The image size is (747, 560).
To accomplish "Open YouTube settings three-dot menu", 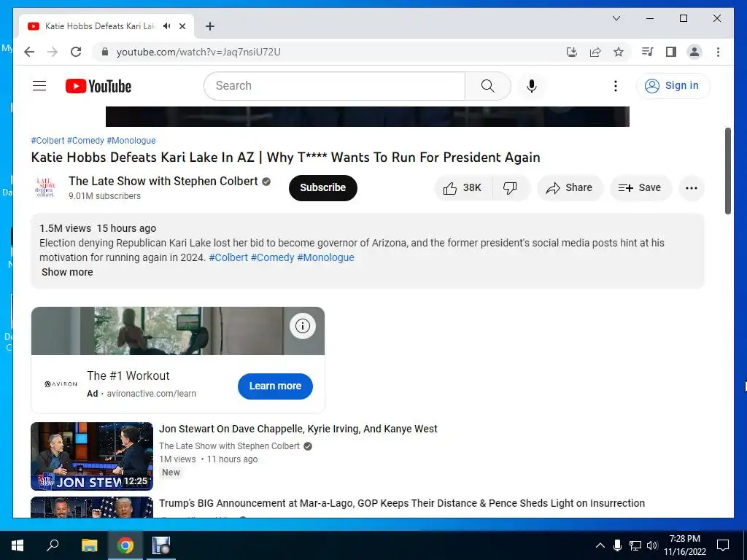I will click(615, 86).
